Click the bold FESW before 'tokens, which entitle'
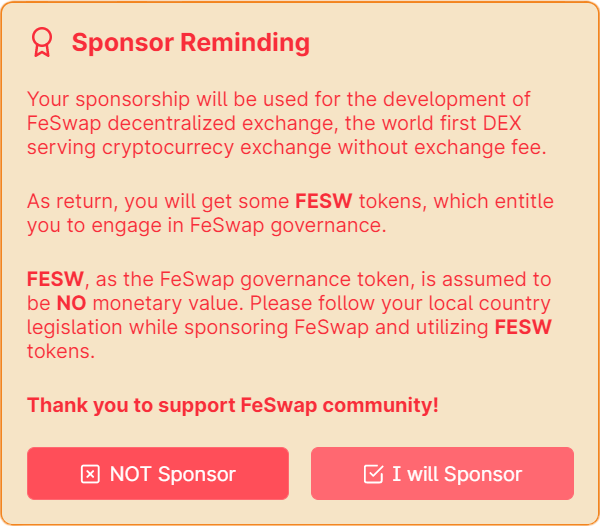Image resolution: width=600 pixels, height=526 pixels. pyautogui.click(x=324, y=201)
